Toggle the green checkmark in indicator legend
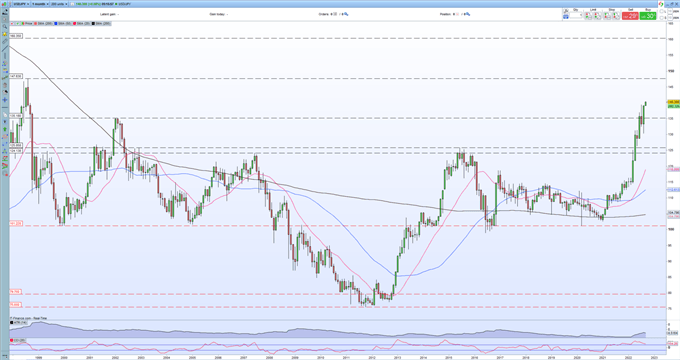This screenshot has height=360, width=680. click(x=16, y=23)
